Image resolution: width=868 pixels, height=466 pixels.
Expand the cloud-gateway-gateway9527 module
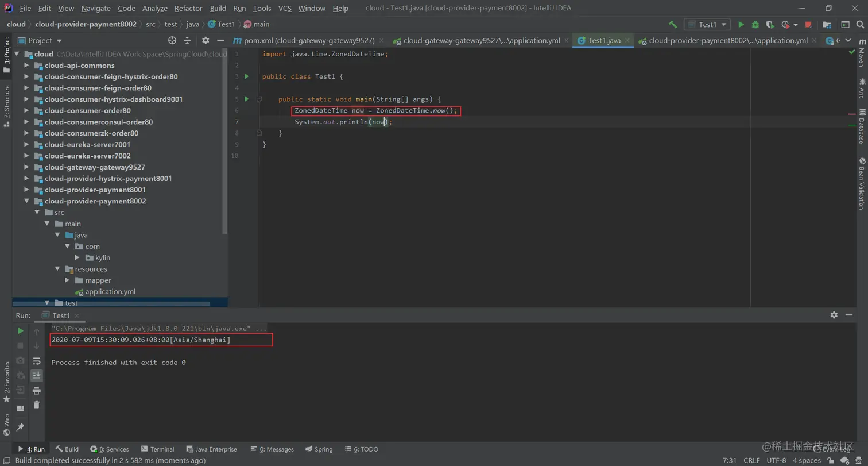tap(26, 167)
